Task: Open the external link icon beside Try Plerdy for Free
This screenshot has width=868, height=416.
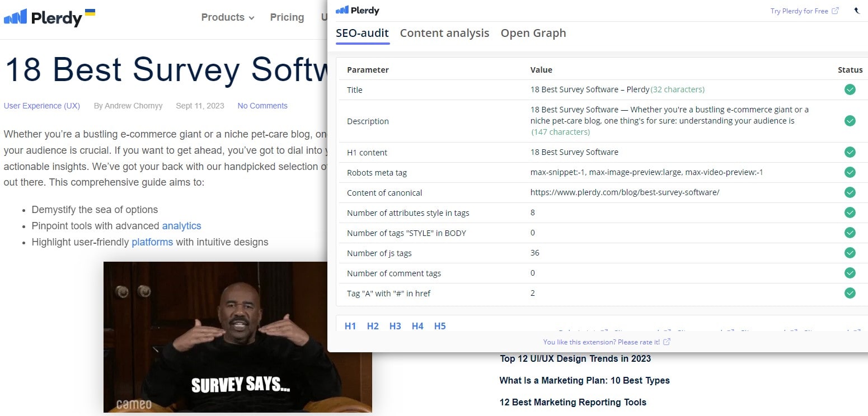Action: click(x=836, y=11)
